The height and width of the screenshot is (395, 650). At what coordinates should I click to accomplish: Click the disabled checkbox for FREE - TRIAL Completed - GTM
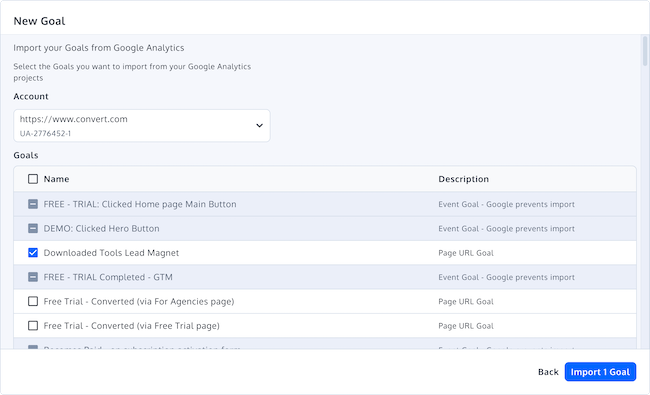(33, 277)
